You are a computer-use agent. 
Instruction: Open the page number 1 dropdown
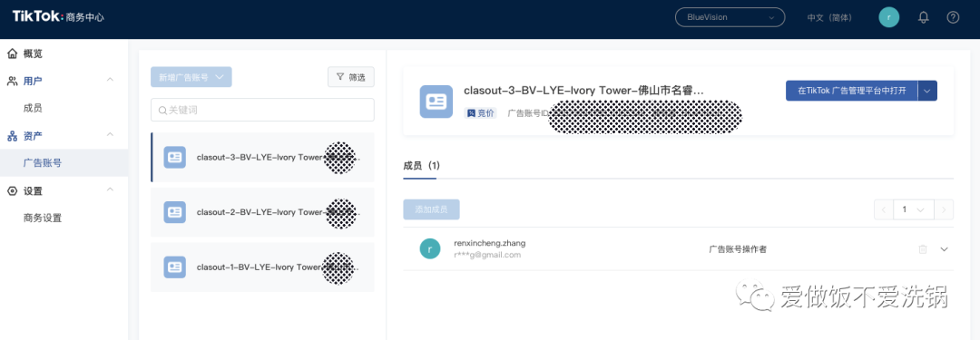coord(914,209)
